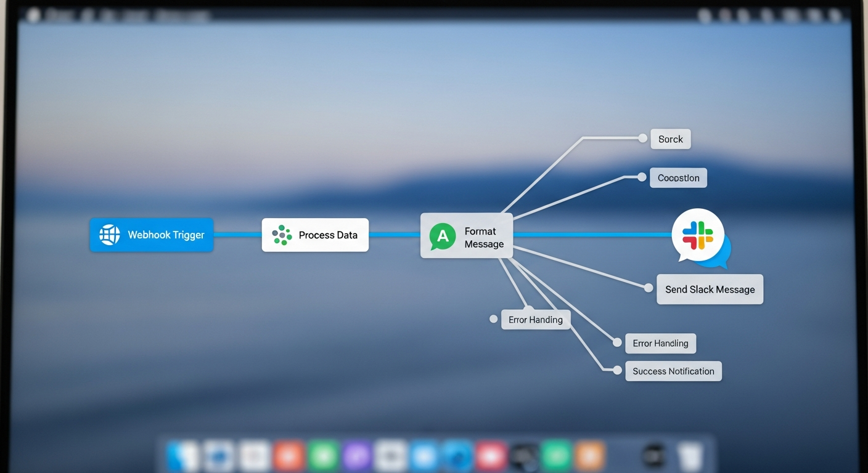Click the connector dot beside Error Handling
This screenshot has height=473, width=868.
coord(617,342)
